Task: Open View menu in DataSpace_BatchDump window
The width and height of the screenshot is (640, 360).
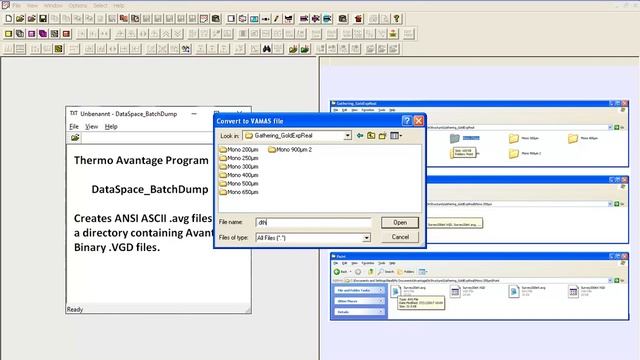Action: pos(91,127)
